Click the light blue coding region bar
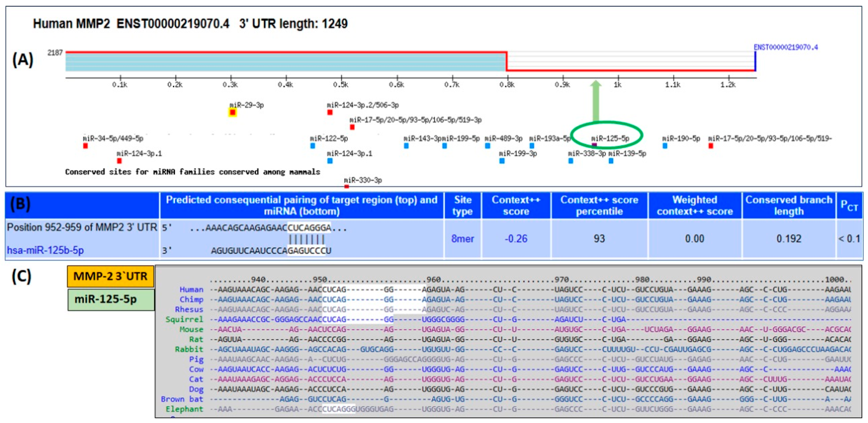 tap(286, 62)
